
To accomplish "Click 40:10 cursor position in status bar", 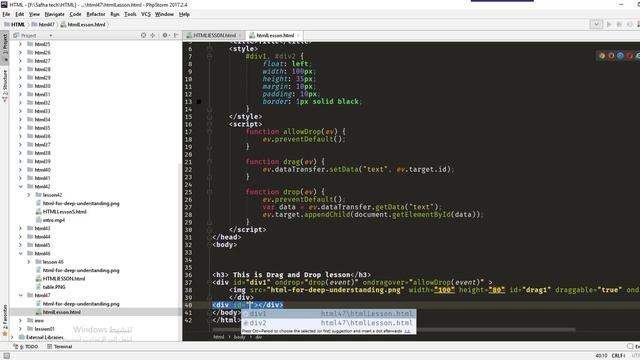I will pyautogui.click(x=601, y=356).
